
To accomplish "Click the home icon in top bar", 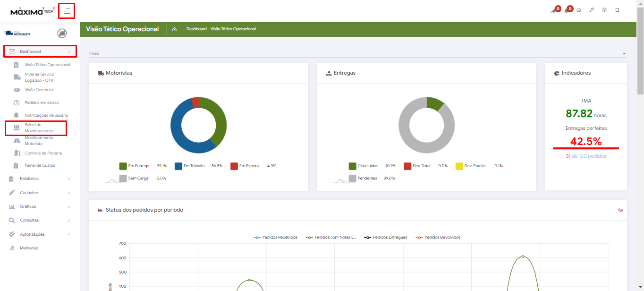I will point(579,10).
